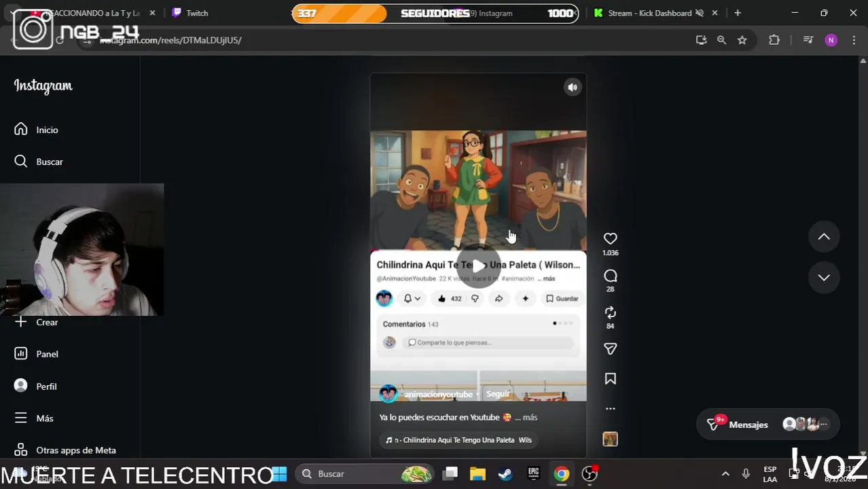Open Task View on the taskbar
This screenshot has height=489, width=868.
[450, 473]
